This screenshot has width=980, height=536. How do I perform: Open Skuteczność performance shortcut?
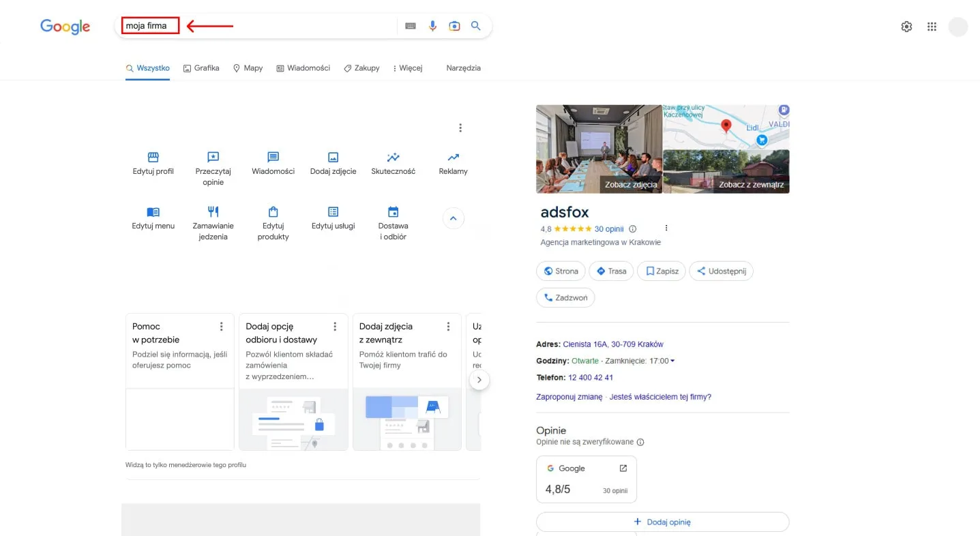click(393, 164)
